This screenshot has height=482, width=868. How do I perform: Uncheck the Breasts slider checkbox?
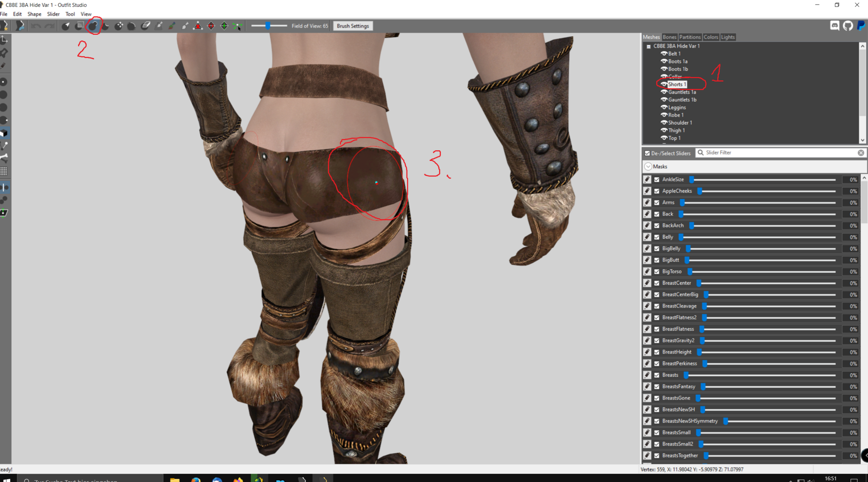click(657, 375)
